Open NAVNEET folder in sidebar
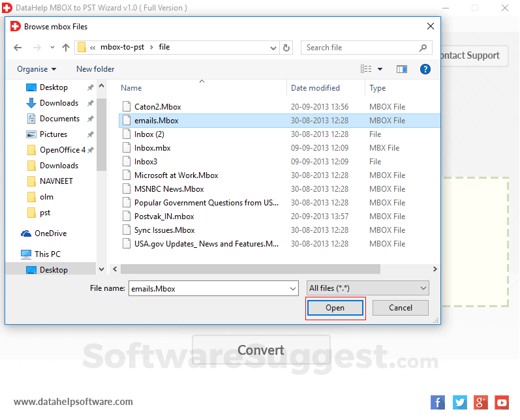 [56, 181]
